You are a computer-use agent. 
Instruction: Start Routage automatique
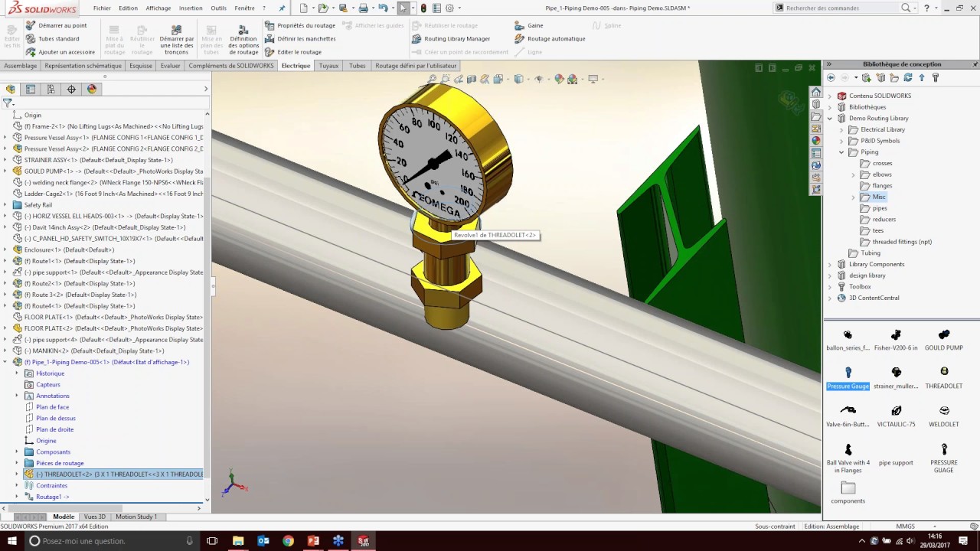click(x=550, y=39)
